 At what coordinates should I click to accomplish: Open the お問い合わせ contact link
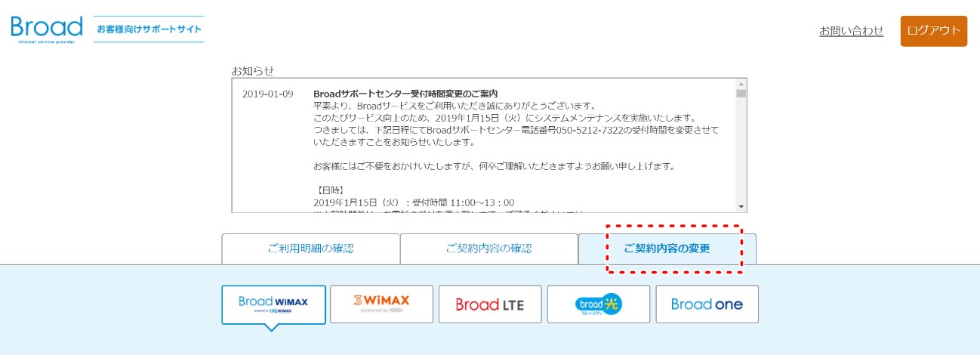coord(851,31)
